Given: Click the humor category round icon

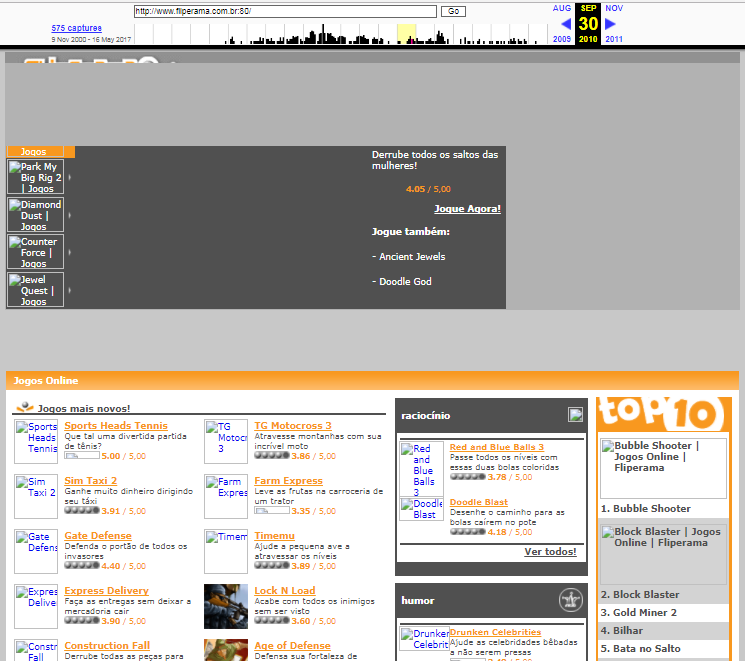Looking at the screenshot, I should click(571, 600).
